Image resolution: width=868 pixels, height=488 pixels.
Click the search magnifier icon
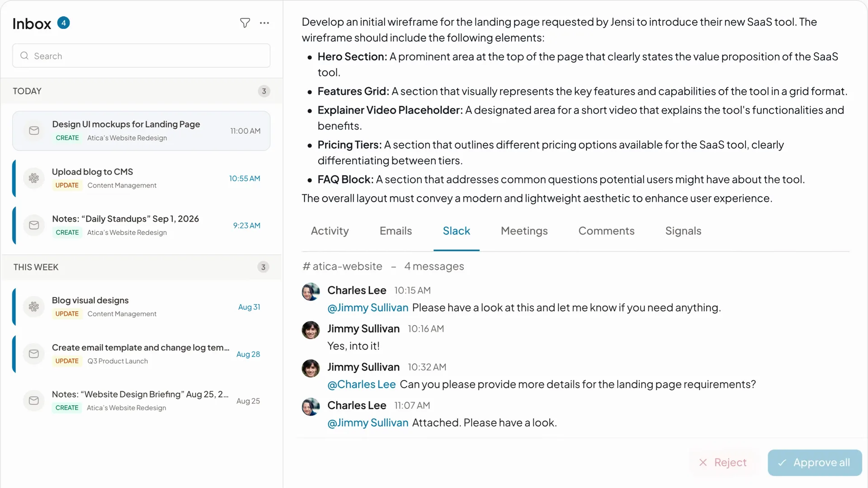[x=24, y=56]
